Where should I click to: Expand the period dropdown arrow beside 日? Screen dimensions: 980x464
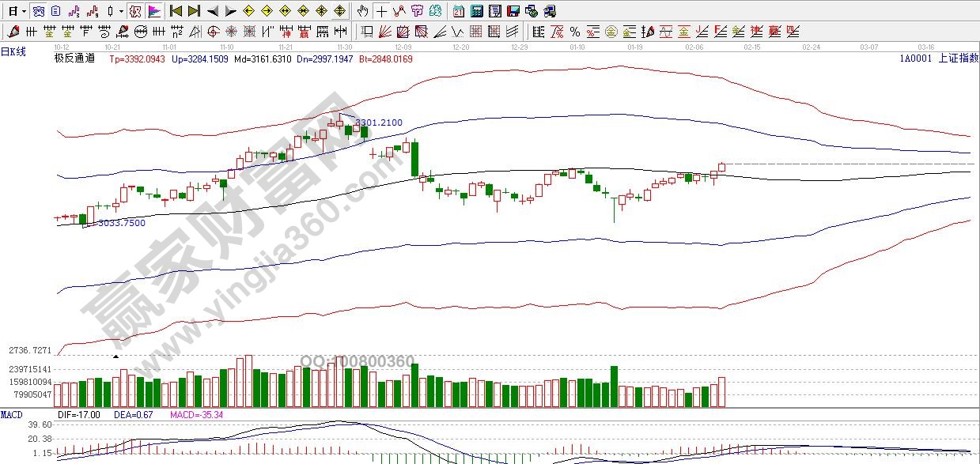pyautogui.click(x=25, y=11)
